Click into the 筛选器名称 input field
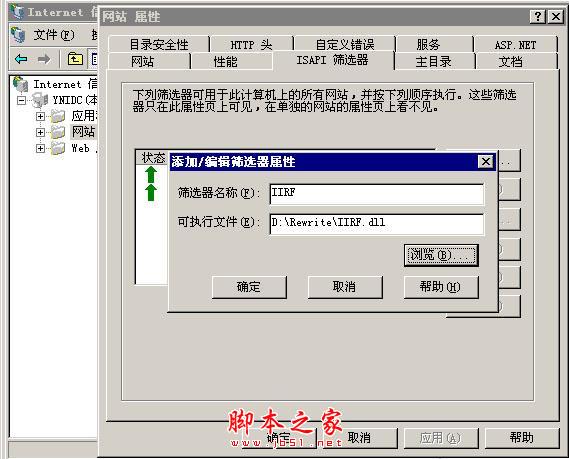This screenshot has height=459, width=569. pyautogui.click(x=377, y=194)
